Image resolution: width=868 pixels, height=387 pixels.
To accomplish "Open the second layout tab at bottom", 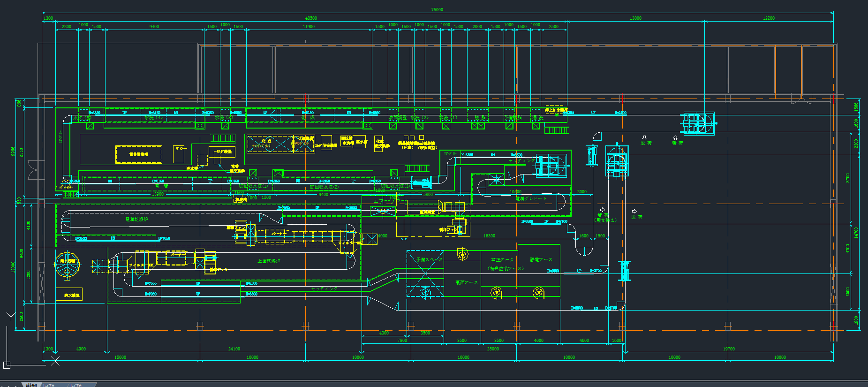I will [76, 385].
